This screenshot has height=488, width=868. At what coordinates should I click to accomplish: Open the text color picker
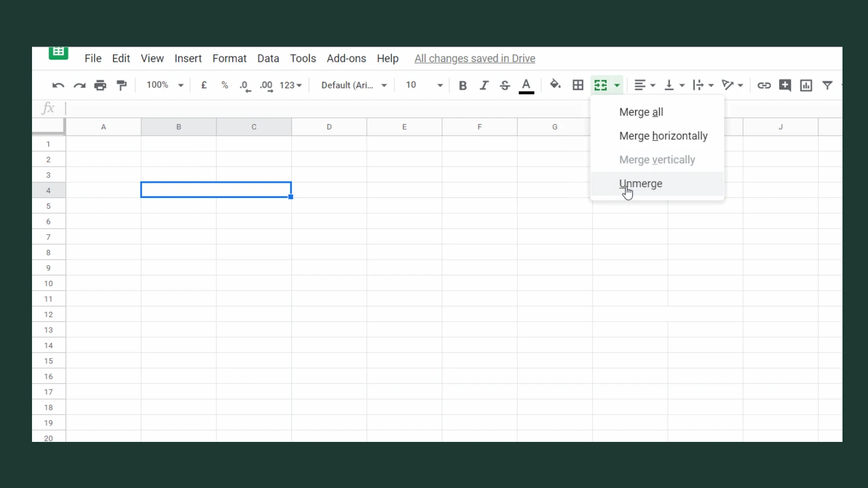tap(526, 85)
